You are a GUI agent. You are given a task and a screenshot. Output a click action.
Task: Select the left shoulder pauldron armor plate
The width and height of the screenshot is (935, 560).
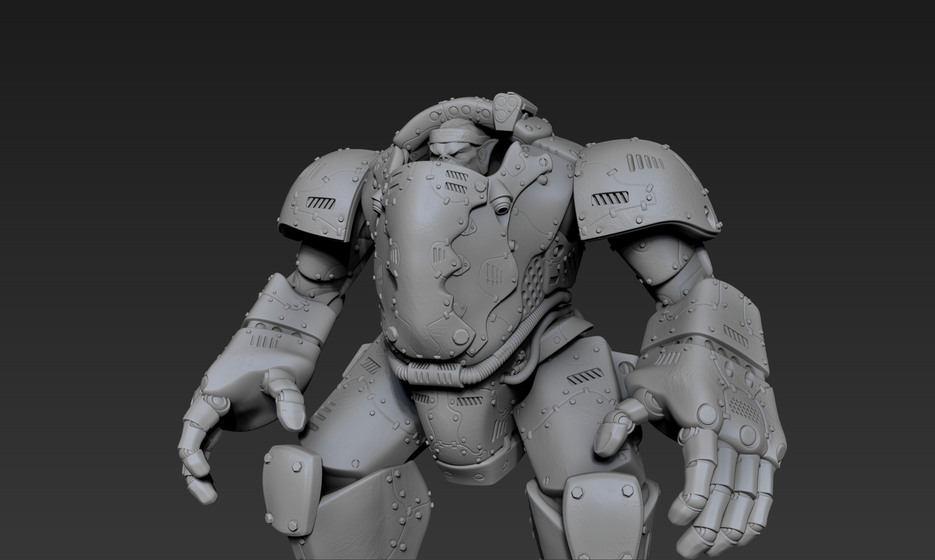[x=331, y=195]
